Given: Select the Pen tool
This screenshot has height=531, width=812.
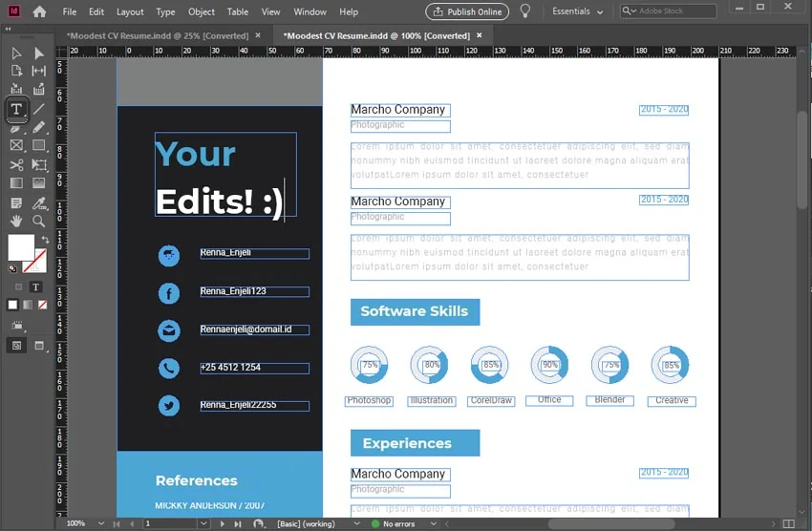Looking at the screenshot, I should pos(16,128).
